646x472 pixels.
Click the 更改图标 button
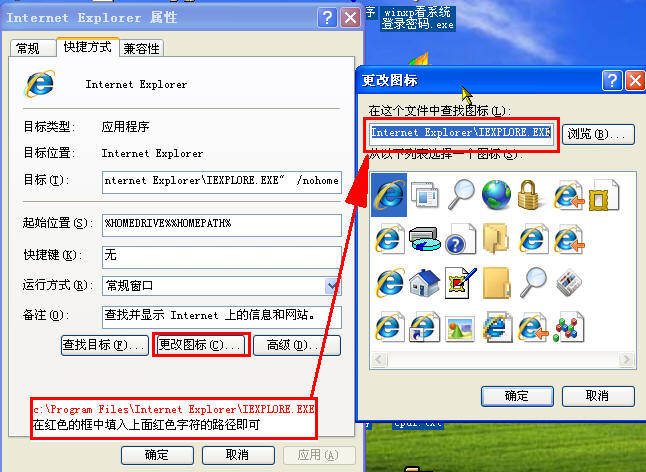[200, 345]
